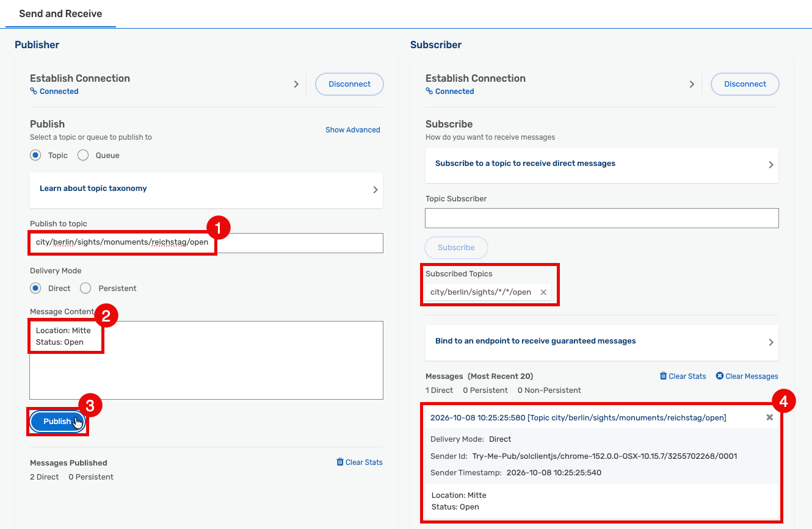Click the Subscriber panel heading
Image resolution: width=812 pixels, height=529 pixels.
pos(436,45)
